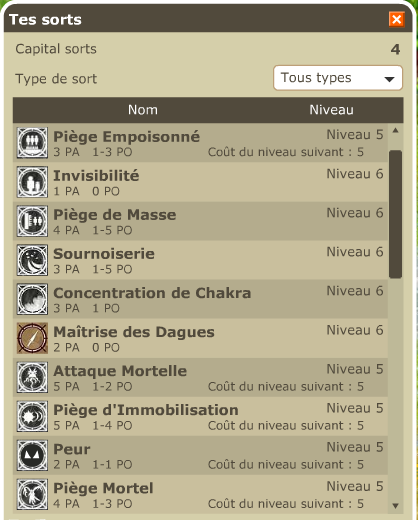Click the Attaque Mortelle spell name

pyautogui.click(x=120, y=371)
